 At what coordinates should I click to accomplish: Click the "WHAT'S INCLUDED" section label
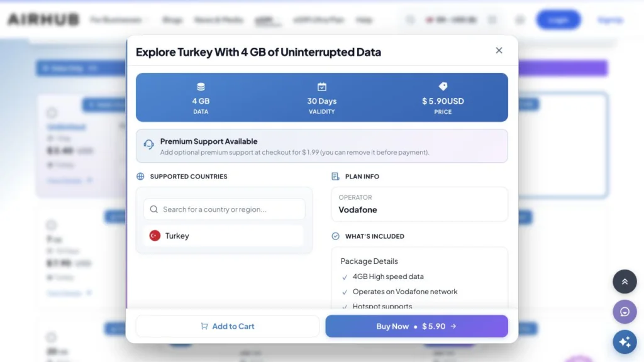375,236
